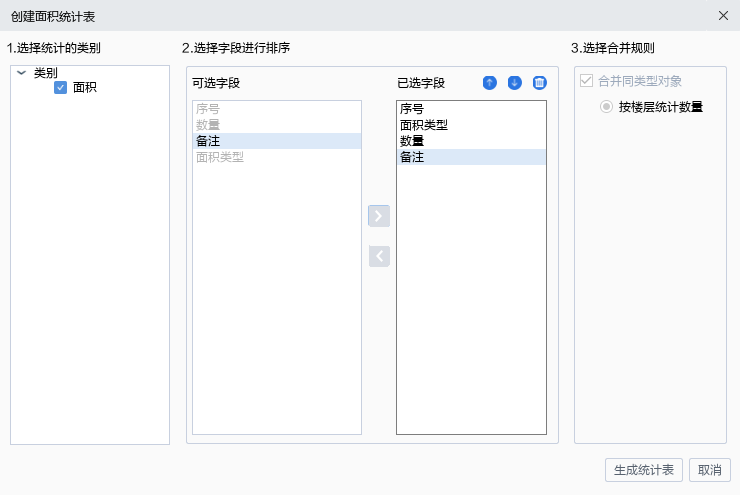Click the 类别 tree label
The height and width of the screenshot is (495, 740).
click(x=46, y=73)
